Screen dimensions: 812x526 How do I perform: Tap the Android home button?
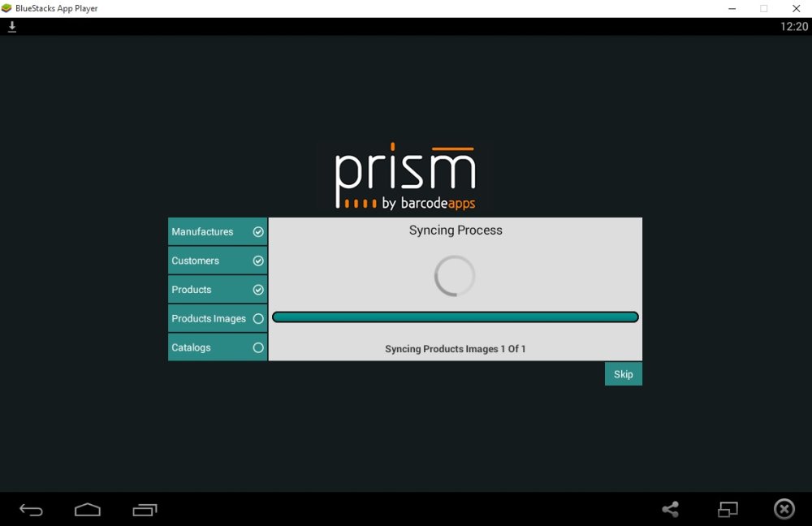click(x=88, y=509)
